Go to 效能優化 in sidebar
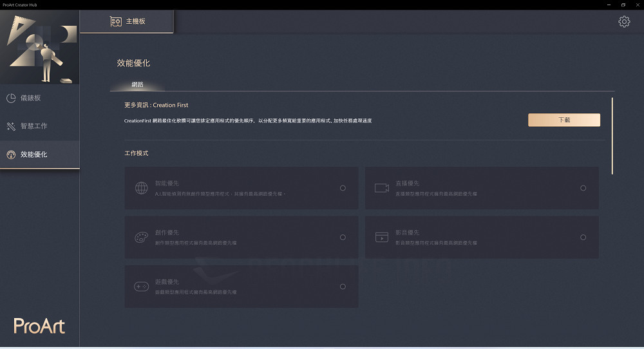Image resolution: width=644 pixels, height=349 pixels. point(40,155)
